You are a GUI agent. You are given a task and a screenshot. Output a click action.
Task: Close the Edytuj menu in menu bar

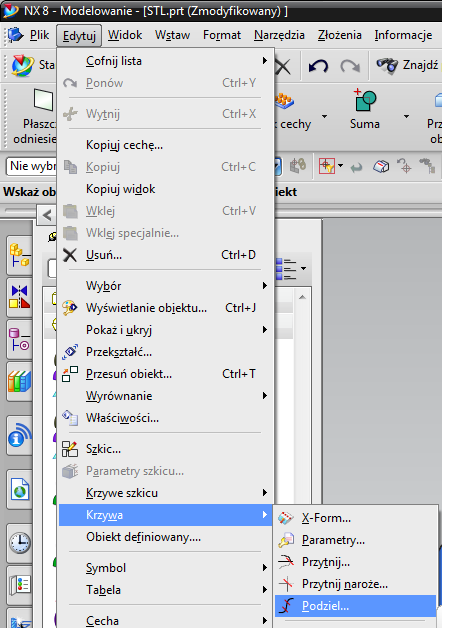(x=79, y=36)
